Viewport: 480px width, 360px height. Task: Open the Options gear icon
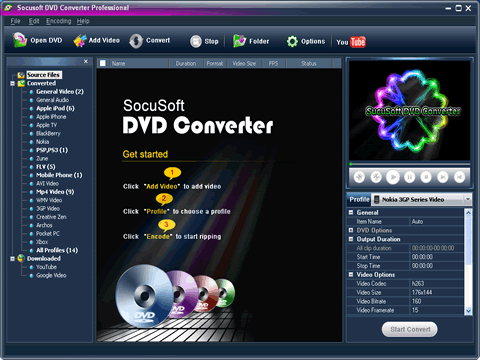click(x=292, y=41)
